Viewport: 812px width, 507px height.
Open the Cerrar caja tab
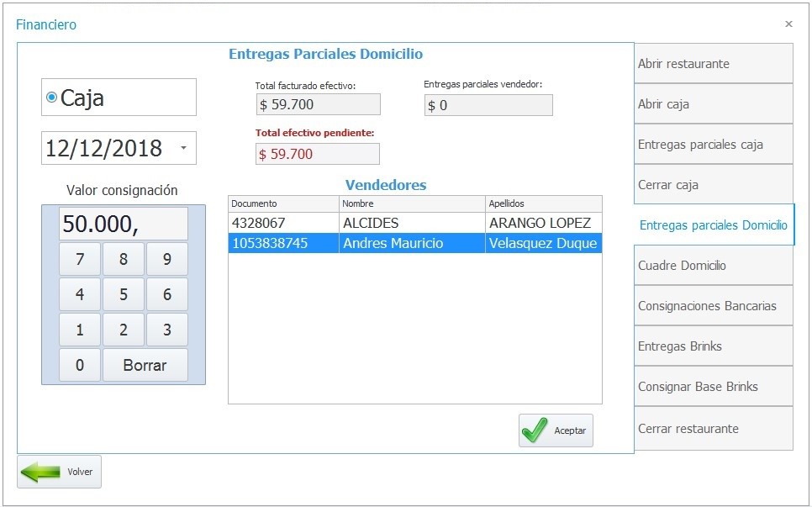713,184
